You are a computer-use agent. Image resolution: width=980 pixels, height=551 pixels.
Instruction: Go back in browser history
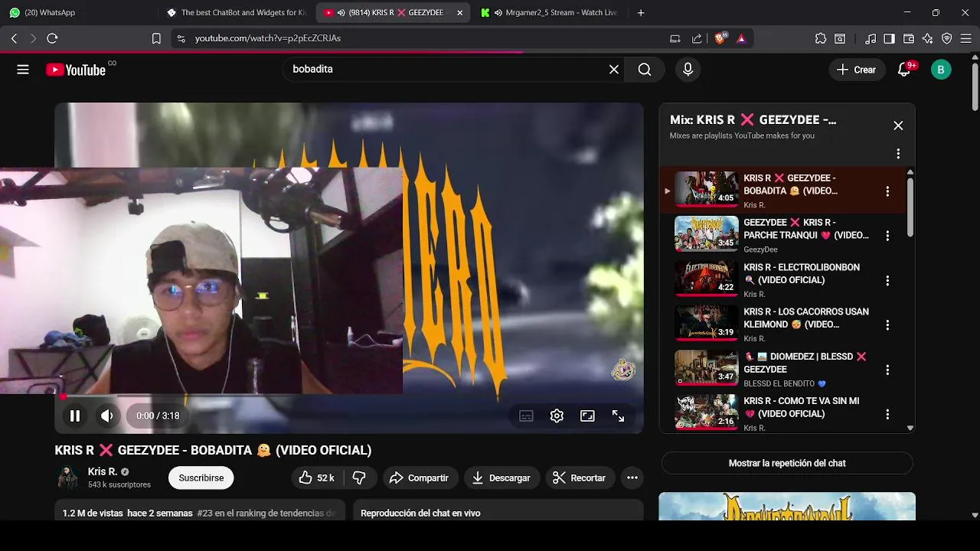pos(15,38)
